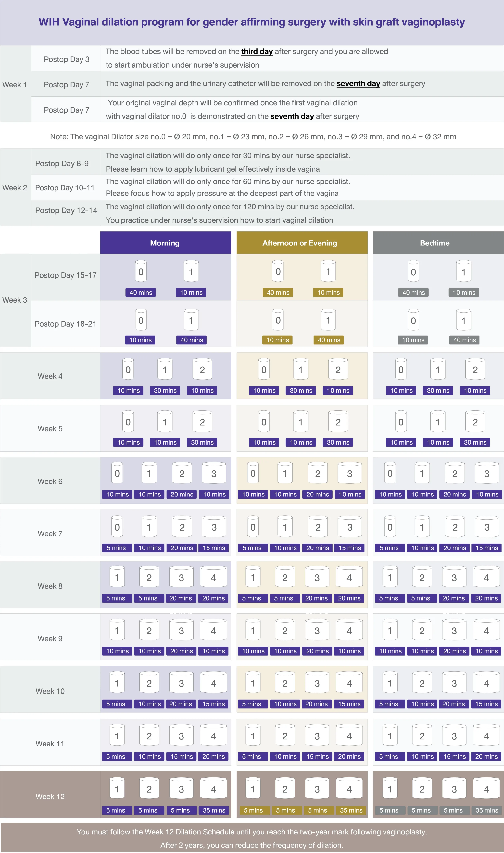Screen dimensions: 504x853
Task: Click Week 5 Morning dilator 1 icon
Action: click(x=165, y=421)
